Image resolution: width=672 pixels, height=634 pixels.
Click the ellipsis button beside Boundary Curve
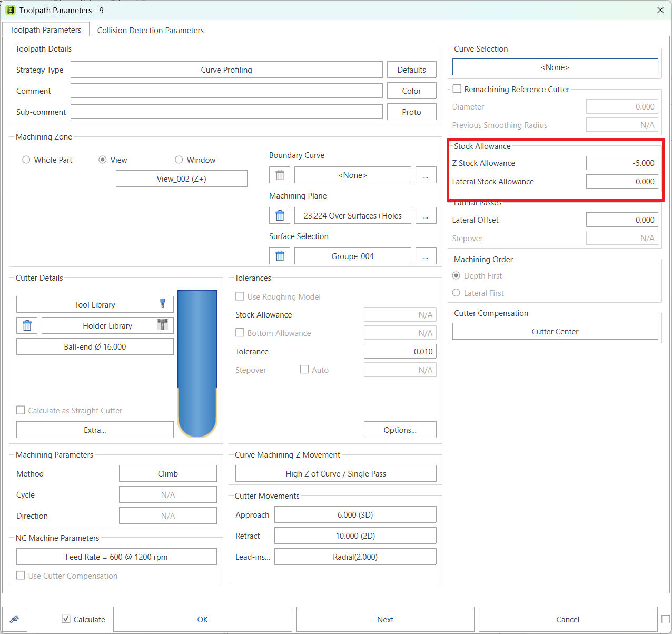point(426,175)
